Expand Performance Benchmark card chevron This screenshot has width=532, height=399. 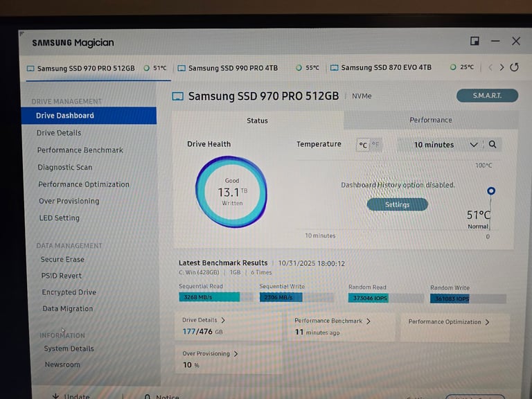369,321
